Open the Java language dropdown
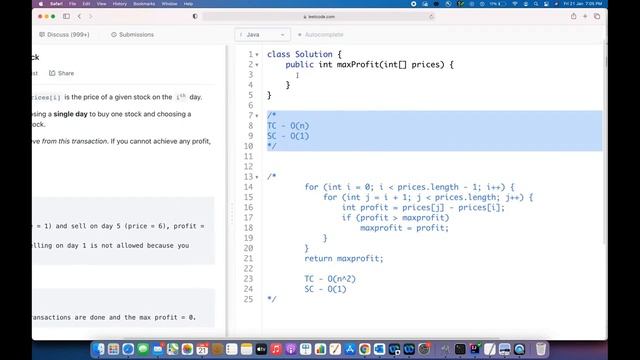The image size is (640, 360). coord(262,35)
